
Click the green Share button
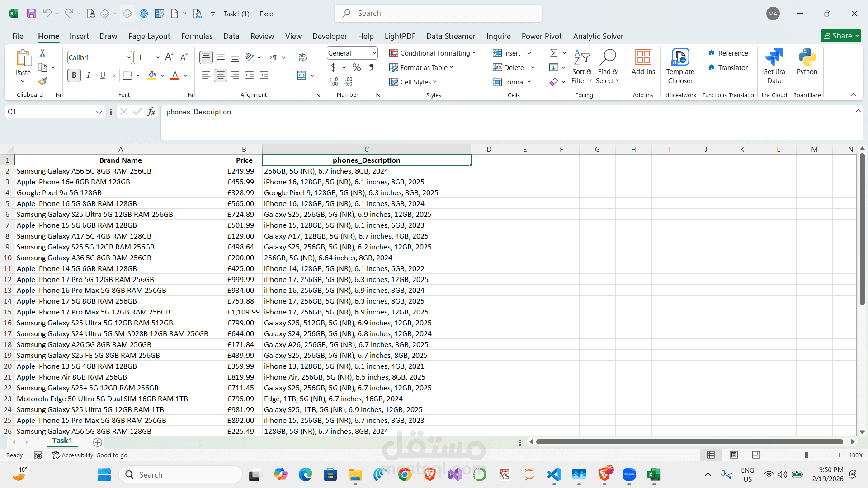(x=840, y=36)
